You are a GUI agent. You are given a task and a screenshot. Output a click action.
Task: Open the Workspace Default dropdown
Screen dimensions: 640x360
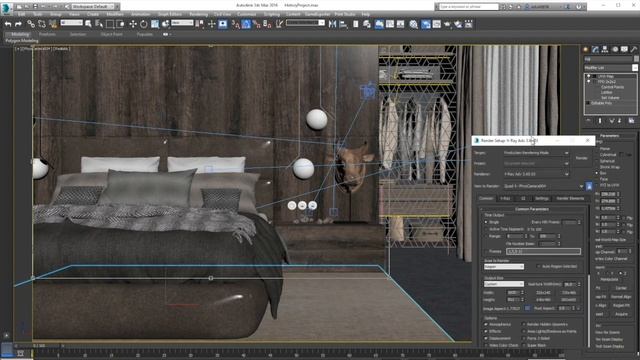tap(94, 7)
